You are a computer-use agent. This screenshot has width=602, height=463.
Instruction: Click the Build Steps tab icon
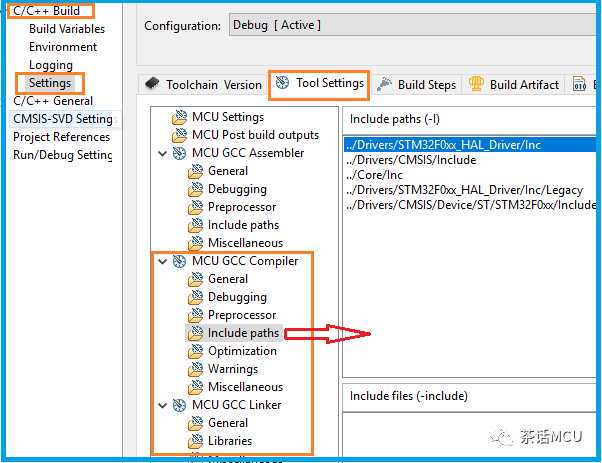384,84
